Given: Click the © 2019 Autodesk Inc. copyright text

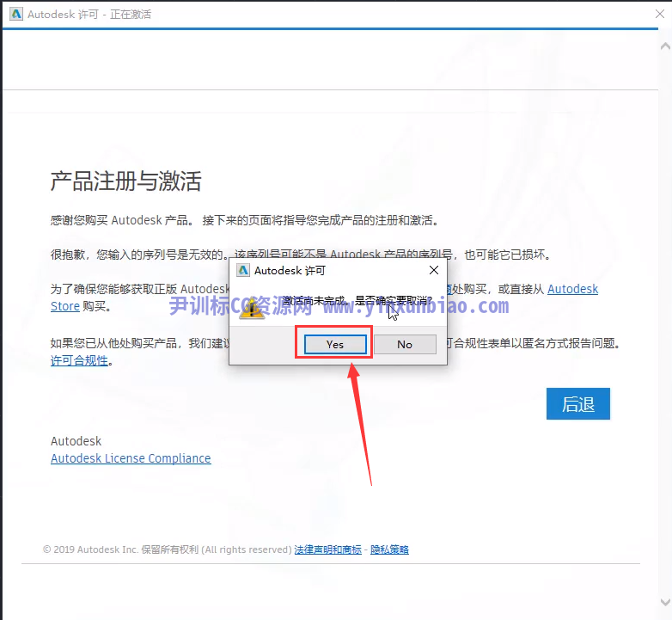Looking at the screenshot, I should coord(168,549).
